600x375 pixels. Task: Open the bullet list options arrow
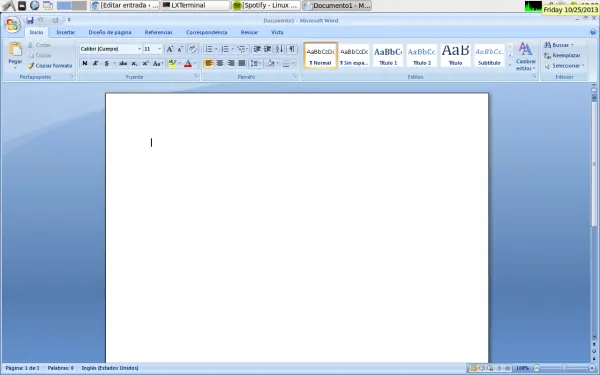tap(216, 49)
